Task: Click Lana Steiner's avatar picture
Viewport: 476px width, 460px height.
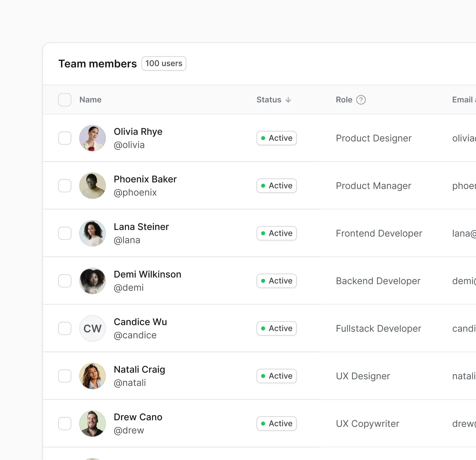Action: [93, 233]
